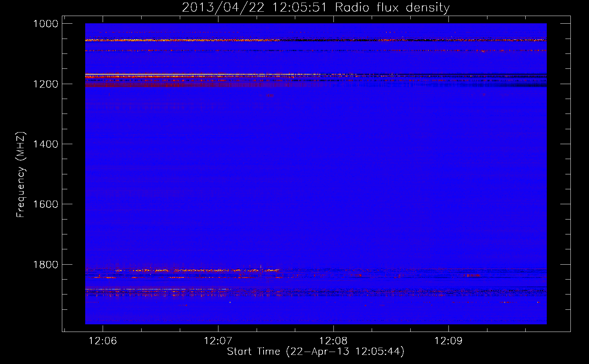Select the 1800 frequency tick label
Viewport: 589px width, 364px height.
(x=46, y=265)
